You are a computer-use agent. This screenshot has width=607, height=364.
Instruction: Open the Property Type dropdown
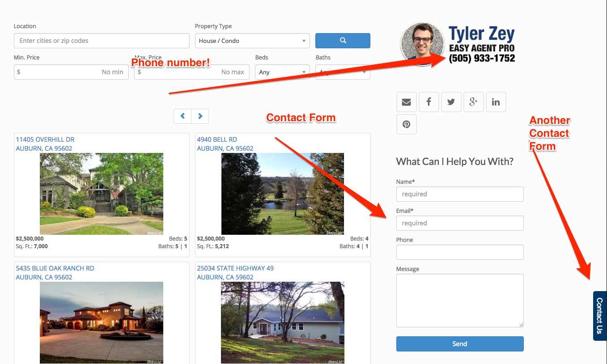252,41
